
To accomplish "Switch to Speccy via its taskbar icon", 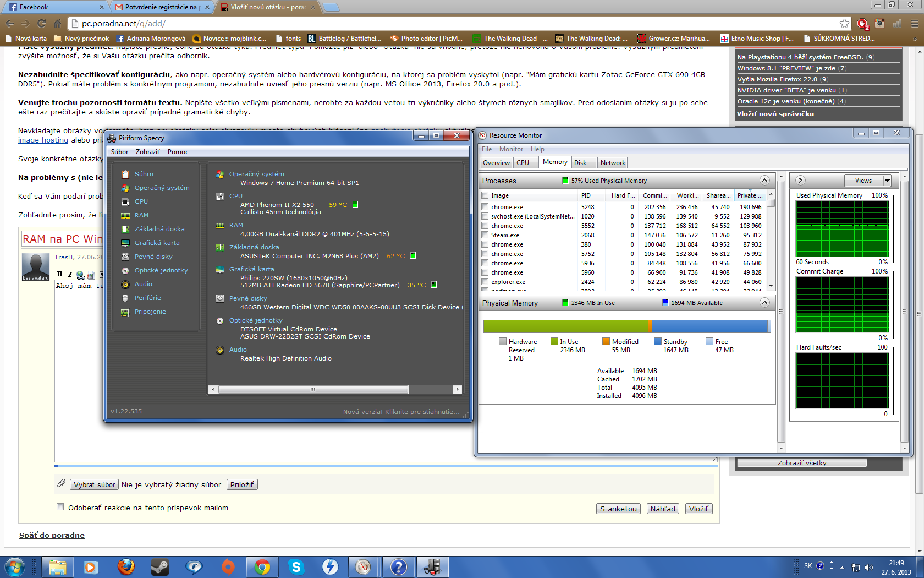I will [x=433, y=566].
